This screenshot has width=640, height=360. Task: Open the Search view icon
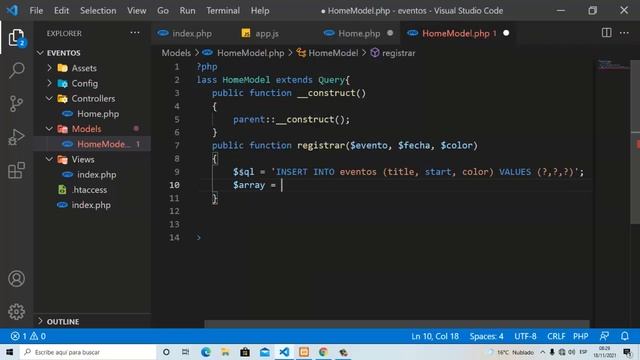point(16,70)
